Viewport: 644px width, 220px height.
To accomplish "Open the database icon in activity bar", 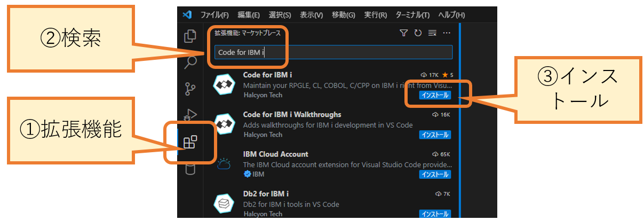I will pyautogui.click(x=190, y=169).
